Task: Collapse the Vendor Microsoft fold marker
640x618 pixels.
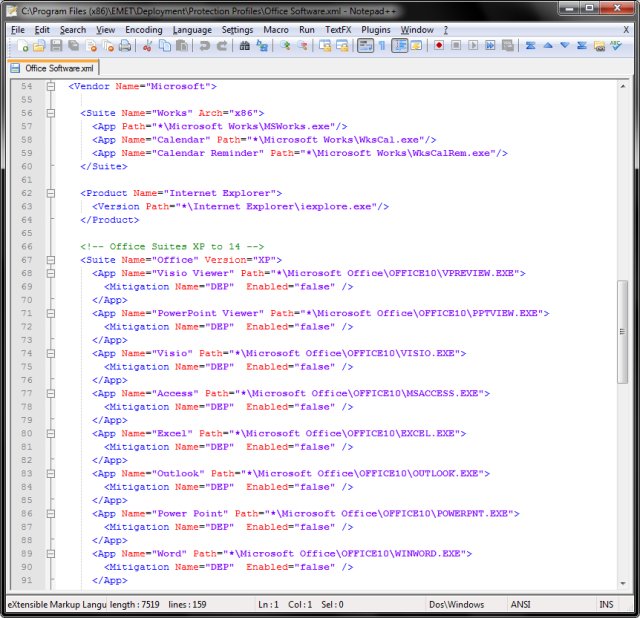Action: [50, 87]
